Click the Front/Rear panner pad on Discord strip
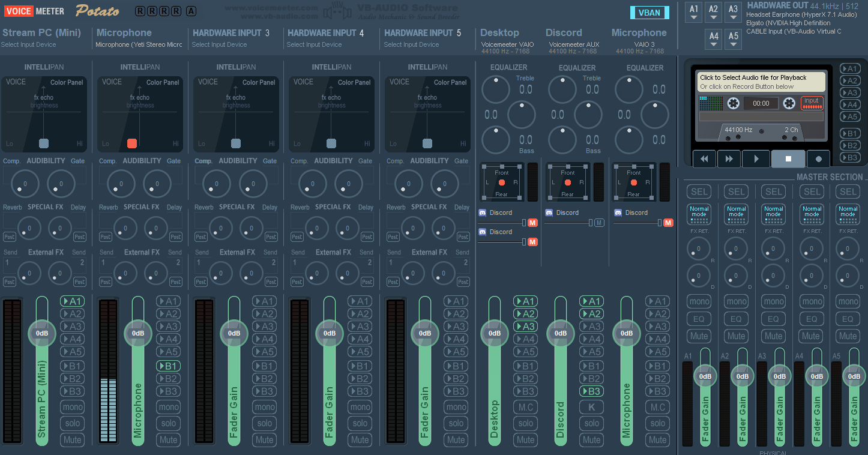Viewport: 868px width, 455px height. [x=568, y=182]
